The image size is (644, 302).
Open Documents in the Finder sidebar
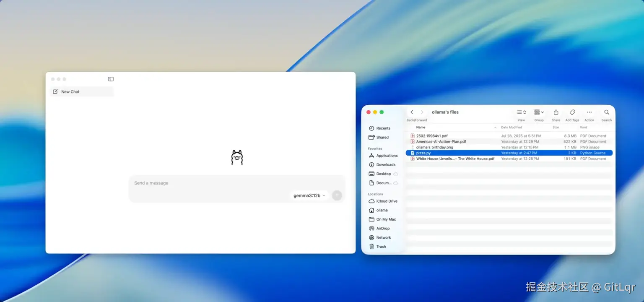pos(384,183)
